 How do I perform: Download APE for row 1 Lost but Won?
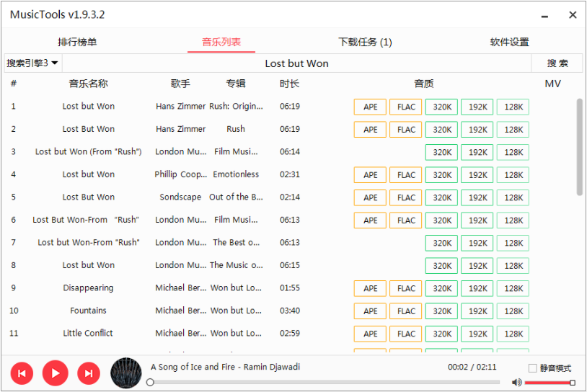pyautogui.click(x=370, y=107)
